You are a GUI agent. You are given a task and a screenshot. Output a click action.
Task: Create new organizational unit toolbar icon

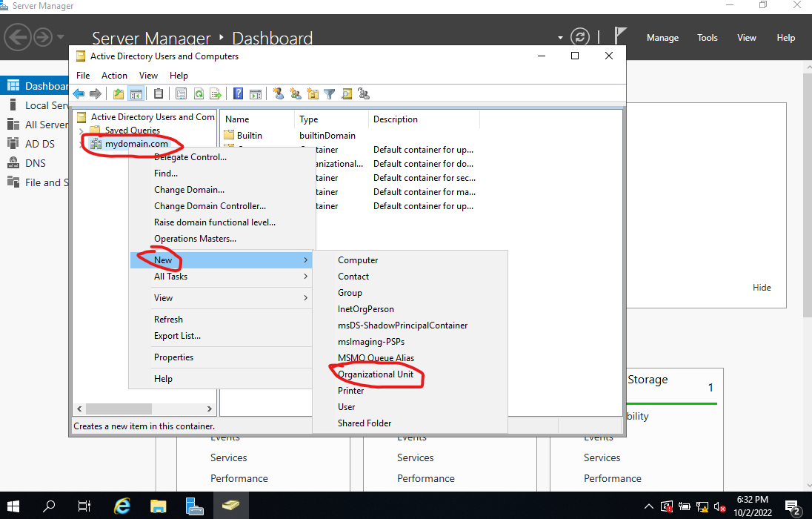(312, 94)
